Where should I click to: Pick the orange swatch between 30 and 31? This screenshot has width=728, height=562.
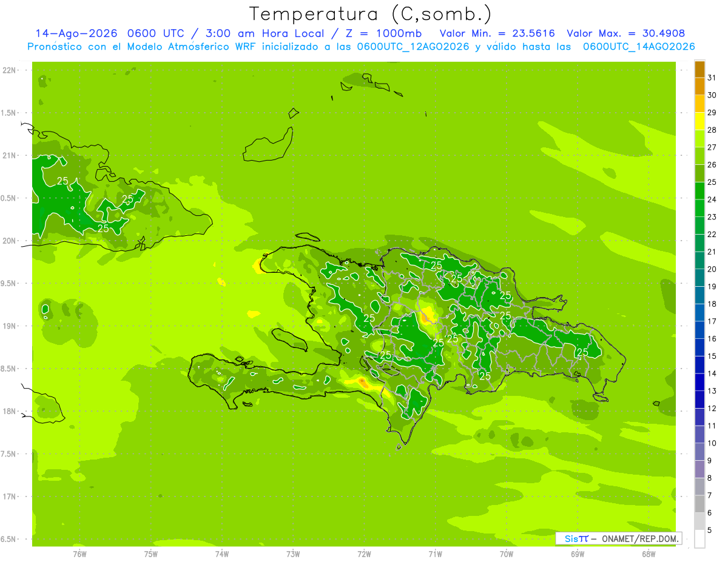[699, 86]
